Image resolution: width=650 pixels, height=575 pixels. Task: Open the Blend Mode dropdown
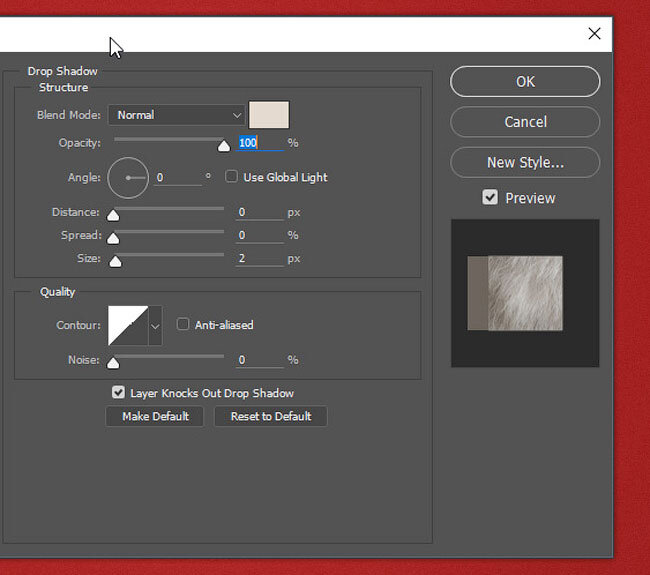point(177,115)
